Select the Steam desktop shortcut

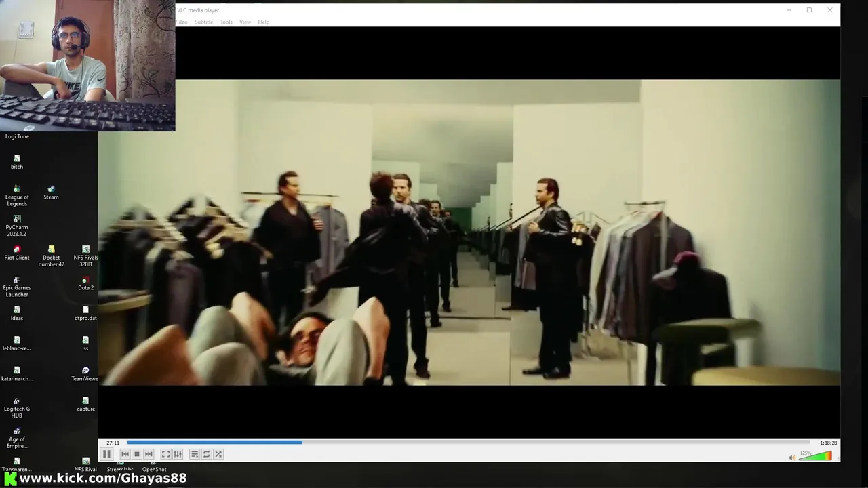(51, 192)
